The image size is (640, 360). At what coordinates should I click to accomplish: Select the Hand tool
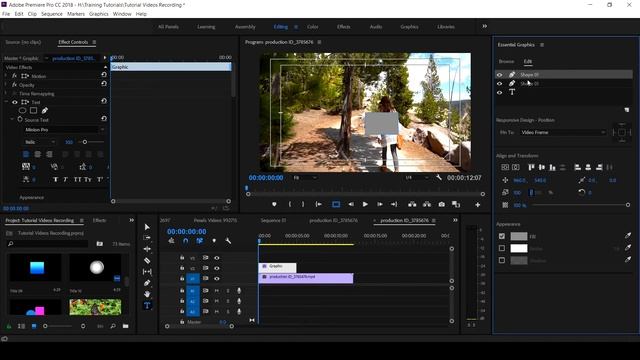click(x=147, y=294)
